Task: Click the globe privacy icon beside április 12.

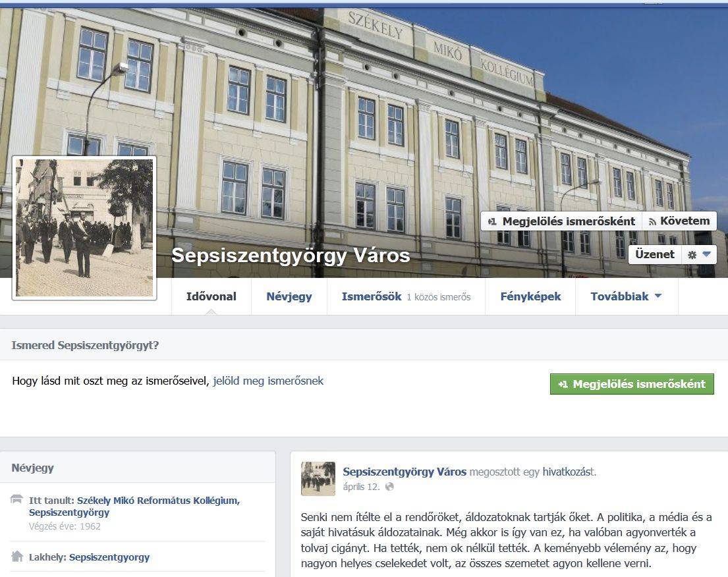Action: (389, 487)
